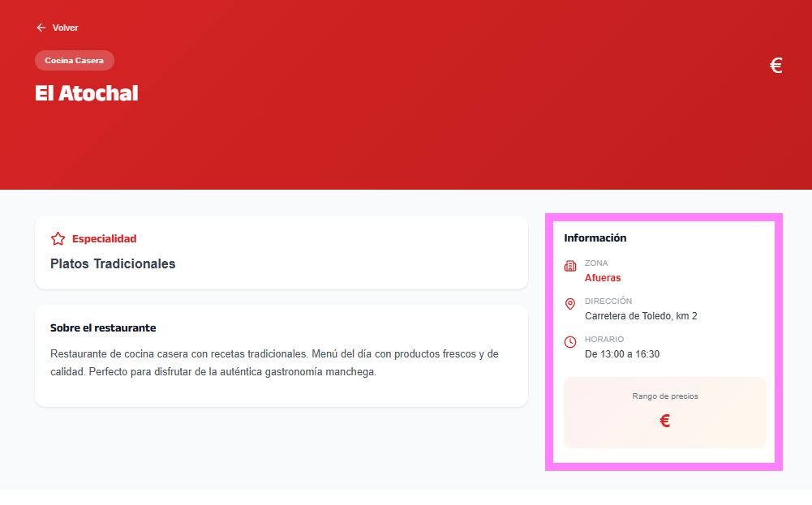Click the El Atochal restaurant title
This screenshot has height=505, width=812.
87,93
